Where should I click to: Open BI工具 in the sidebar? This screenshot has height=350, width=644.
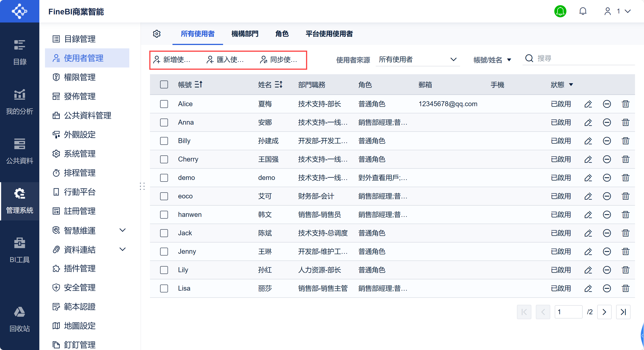click(x=20, y=251)
